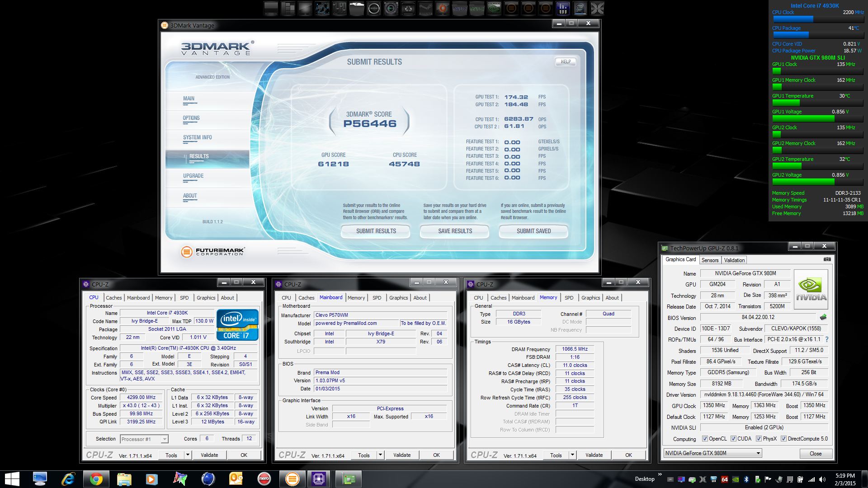
Task: Expand Tools arrow in CPU-Z Memory window
Action: coord(572,455)
